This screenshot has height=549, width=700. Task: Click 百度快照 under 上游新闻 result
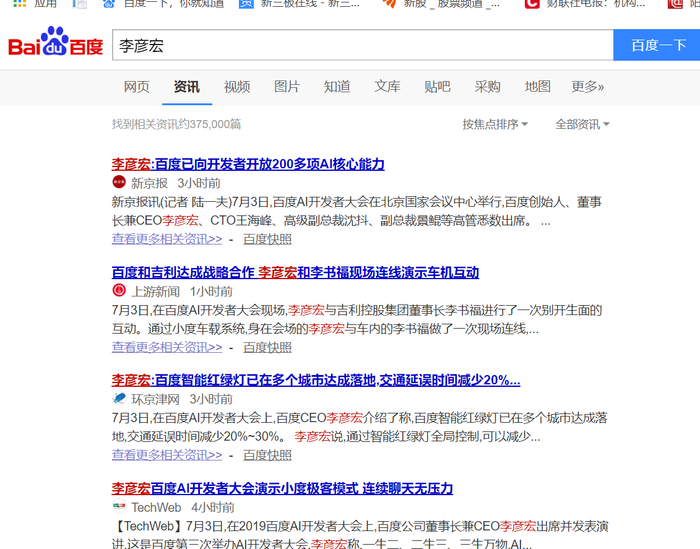(267, 347)
